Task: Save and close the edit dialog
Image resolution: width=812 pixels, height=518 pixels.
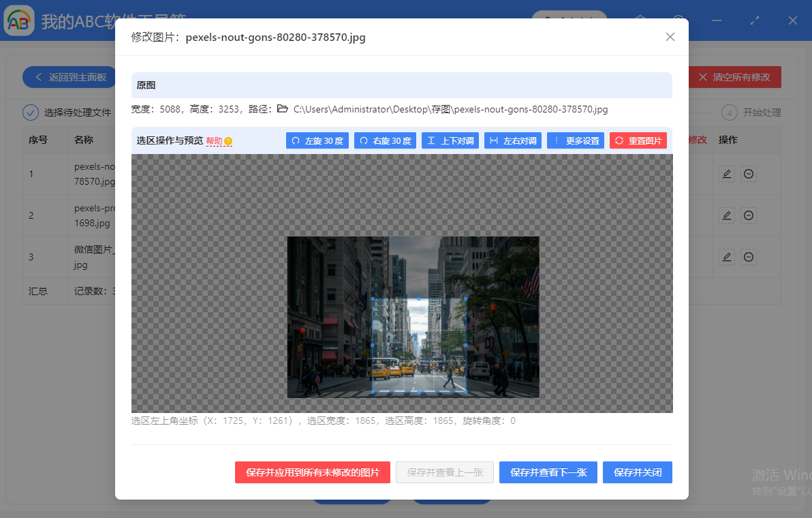Action: tap(637, 472)
